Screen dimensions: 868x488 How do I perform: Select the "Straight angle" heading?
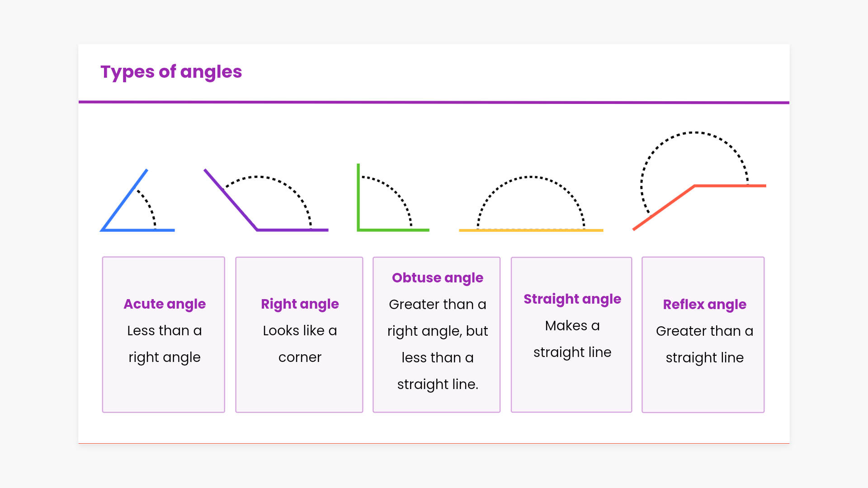coord(572,299)
